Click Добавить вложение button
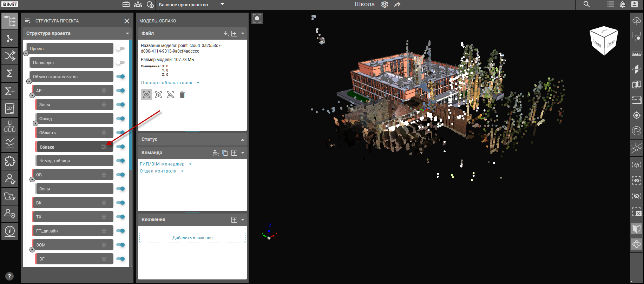The image size is (644, 284). (192, 238)
